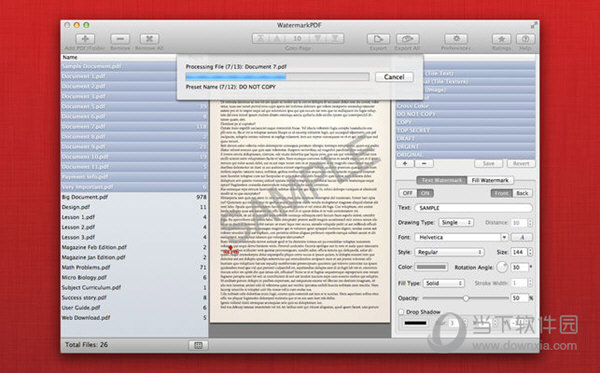Screen dimensions: 600x373
Task: Select Magazine Feb Edition.pdf
Action: 134,247
